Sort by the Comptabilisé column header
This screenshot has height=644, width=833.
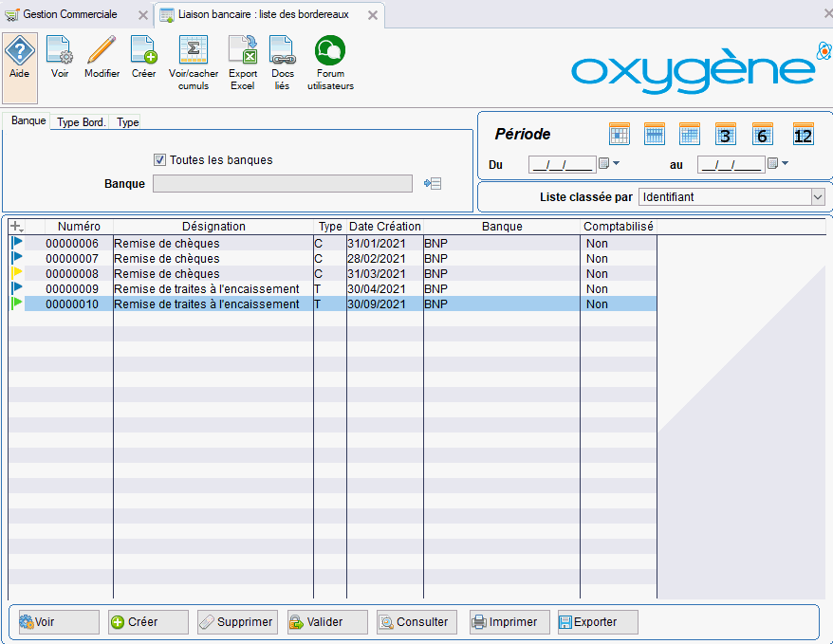(619, 227)
